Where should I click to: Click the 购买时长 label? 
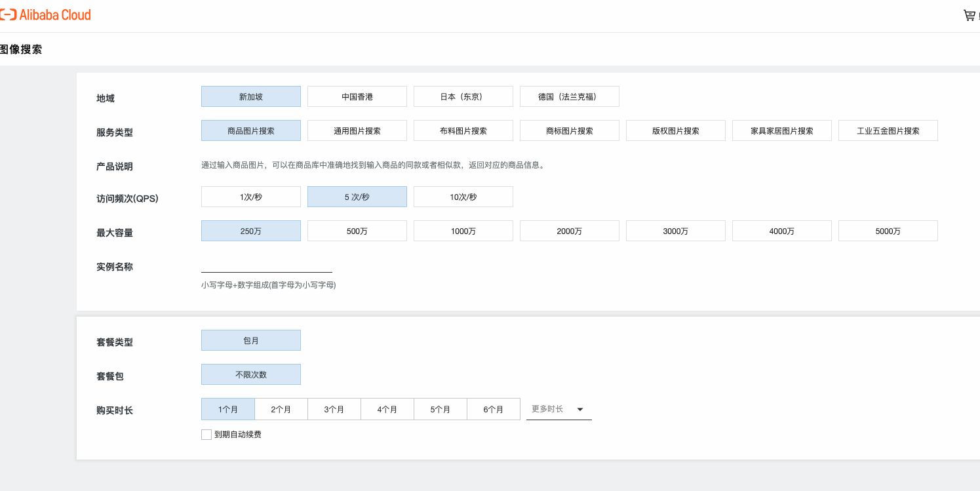pyautogui.click(x=115, y=410)
